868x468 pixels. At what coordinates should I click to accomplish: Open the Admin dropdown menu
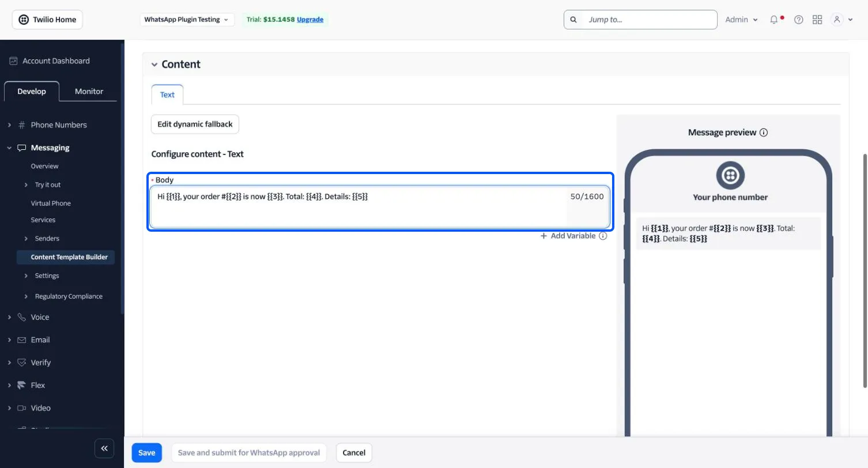pyautogui.click(x=741, y=20)
